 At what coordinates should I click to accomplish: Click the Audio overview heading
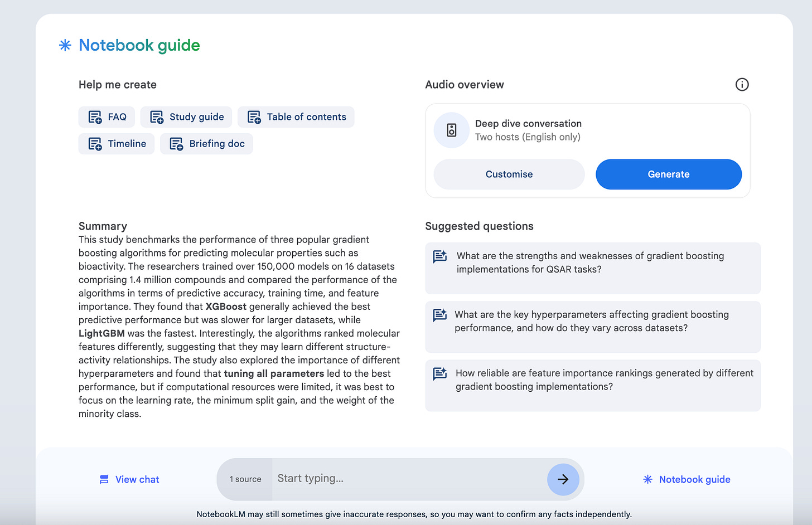[x=465, y=85]
